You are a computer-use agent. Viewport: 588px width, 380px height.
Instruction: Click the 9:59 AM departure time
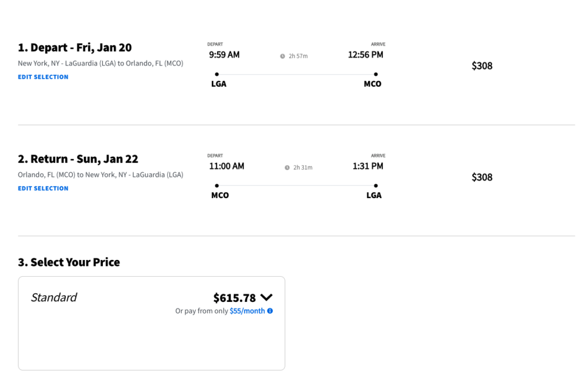225,55
